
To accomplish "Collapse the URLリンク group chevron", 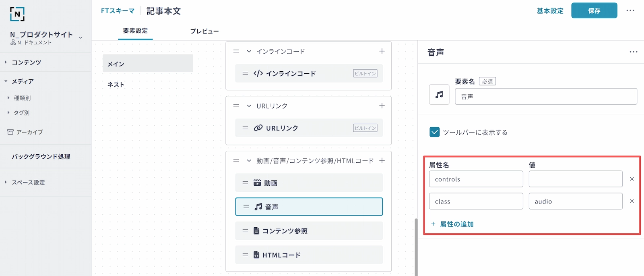I will 249,106.
